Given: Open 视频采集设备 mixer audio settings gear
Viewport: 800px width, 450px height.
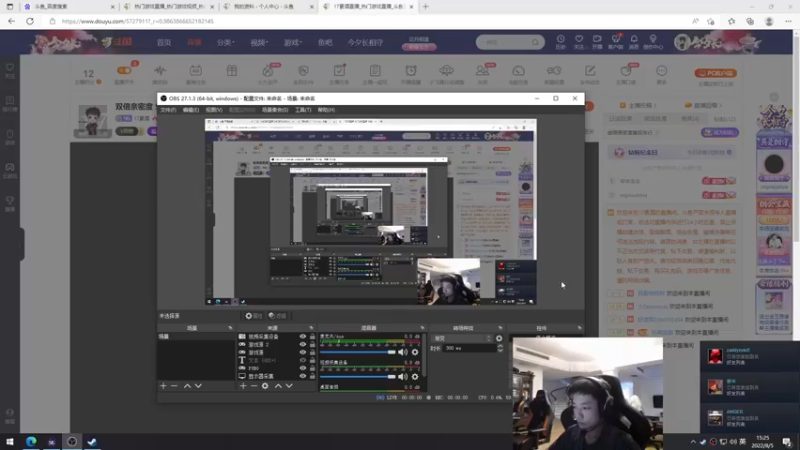Looking at the screenshot, I should pyautogui.click(x=415, y=377).
